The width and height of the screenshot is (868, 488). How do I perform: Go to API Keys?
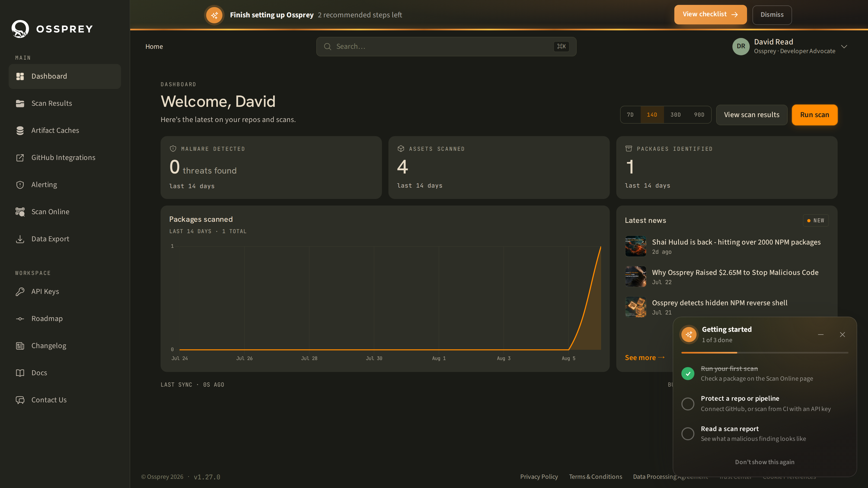point(65,292)
